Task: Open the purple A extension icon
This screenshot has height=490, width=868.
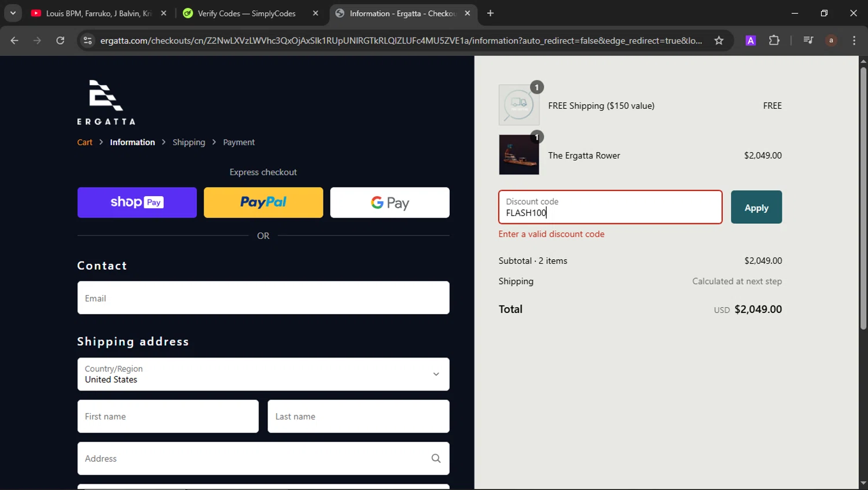Action: pos(751,40)
